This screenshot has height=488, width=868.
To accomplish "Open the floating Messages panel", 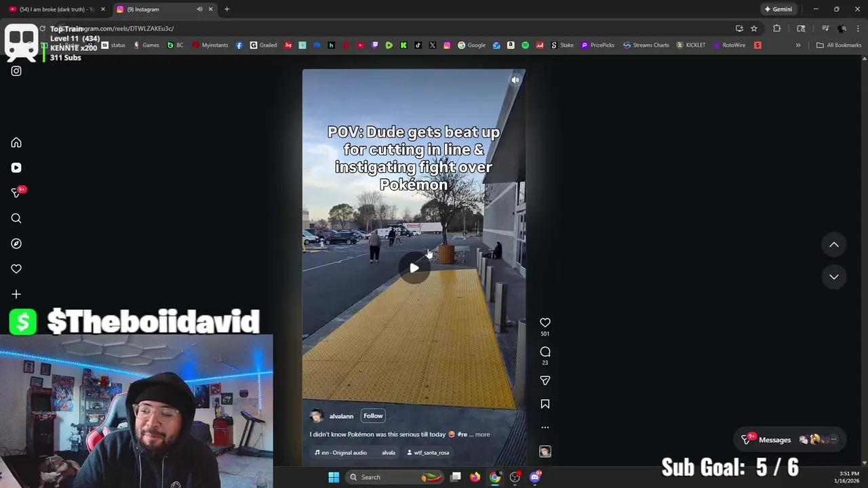I will point(789,440).
